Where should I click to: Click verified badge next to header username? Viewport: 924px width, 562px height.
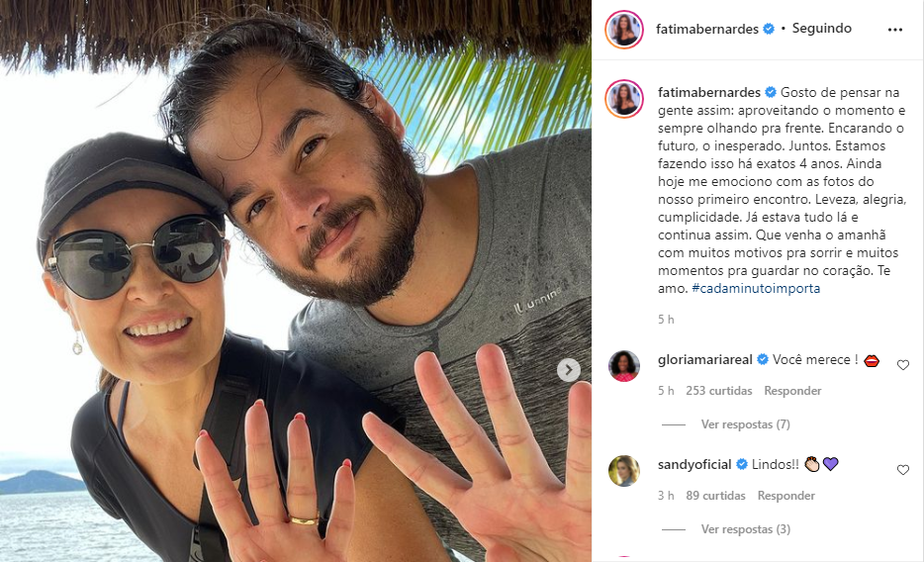pos(769,29)
